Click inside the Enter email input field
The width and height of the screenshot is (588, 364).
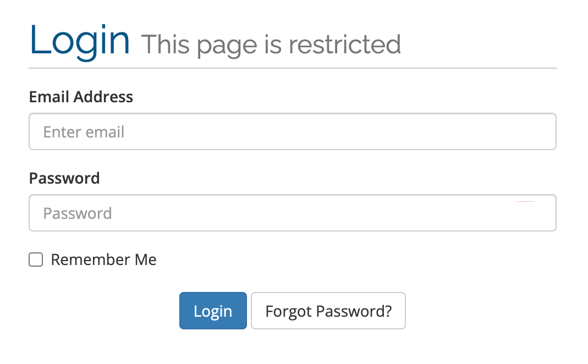tap(292, 131)
